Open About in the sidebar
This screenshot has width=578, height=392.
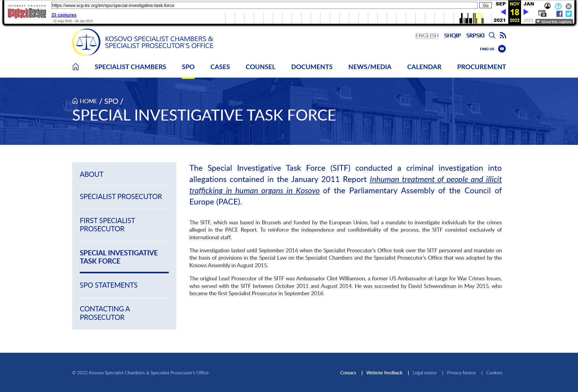91,174
